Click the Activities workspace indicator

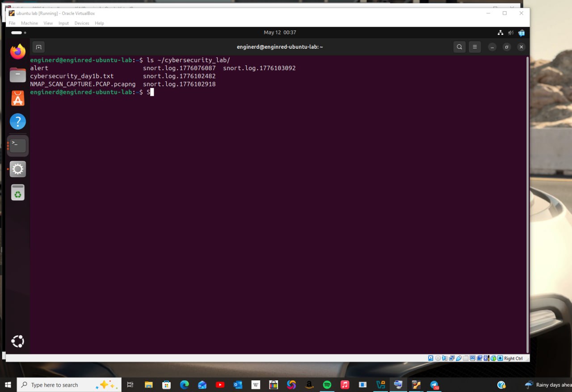19,33
